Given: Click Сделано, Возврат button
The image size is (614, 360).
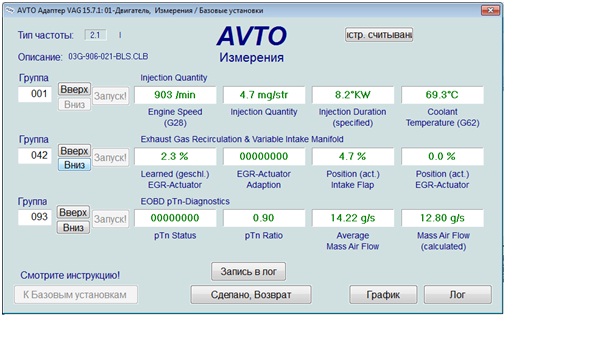Looking at the screenshot, I should 251,295.
